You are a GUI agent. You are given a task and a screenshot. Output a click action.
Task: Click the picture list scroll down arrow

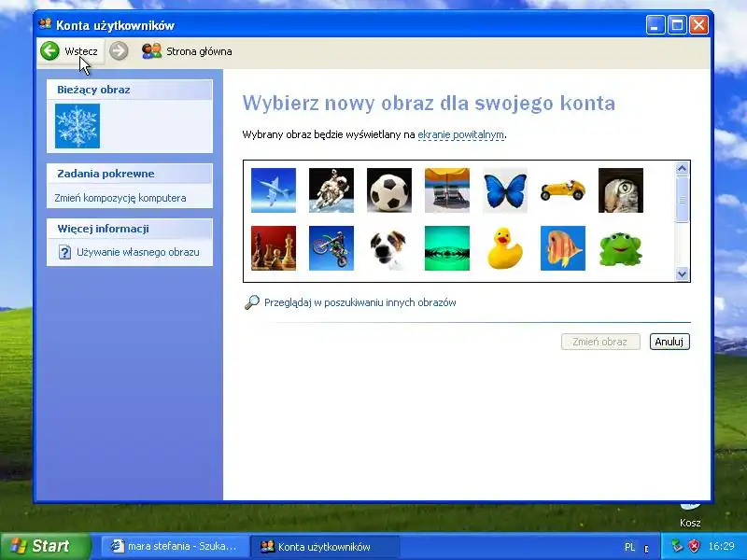pos(682,273)
